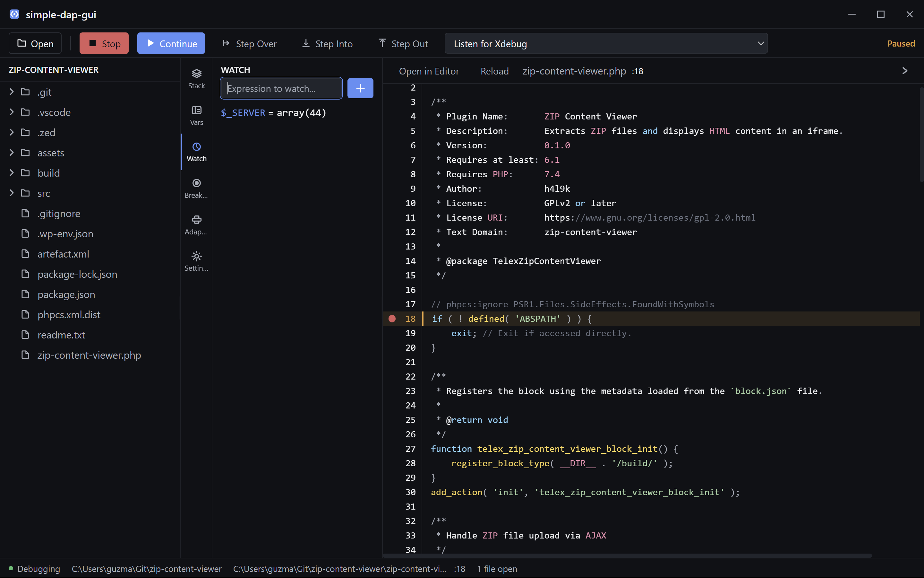Image resolution: width=924 pixels, height=578 pixels.
Task: Open the Adapters panel
Action: (196, 225)
